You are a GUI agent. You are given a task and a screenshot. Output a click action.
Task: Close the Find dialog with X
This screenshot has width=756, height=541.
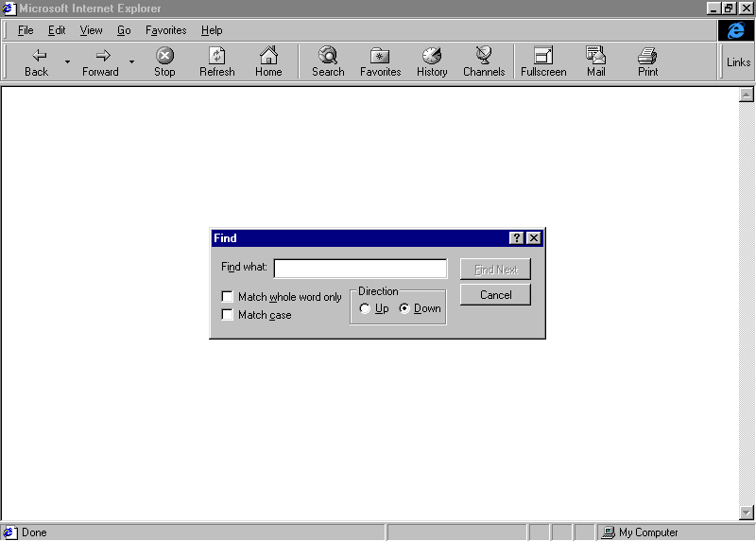pyautogui.click(x=534, y=238)
